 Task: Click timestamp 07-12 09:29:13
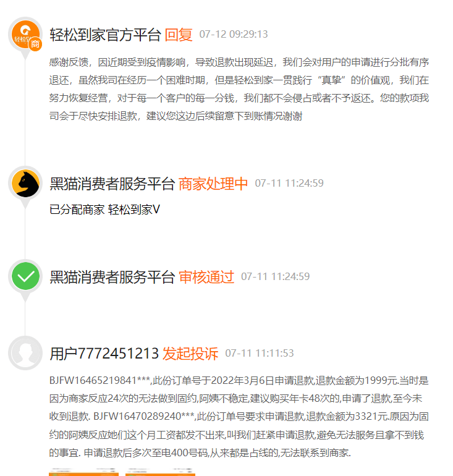point(234,34)
